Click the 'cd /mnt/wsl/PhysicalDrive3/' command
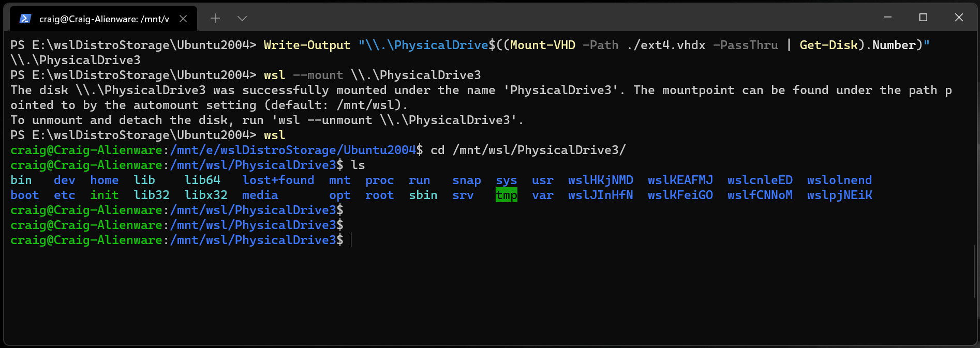The width and height of the screenshot is (980, 348). click(528, 150)
